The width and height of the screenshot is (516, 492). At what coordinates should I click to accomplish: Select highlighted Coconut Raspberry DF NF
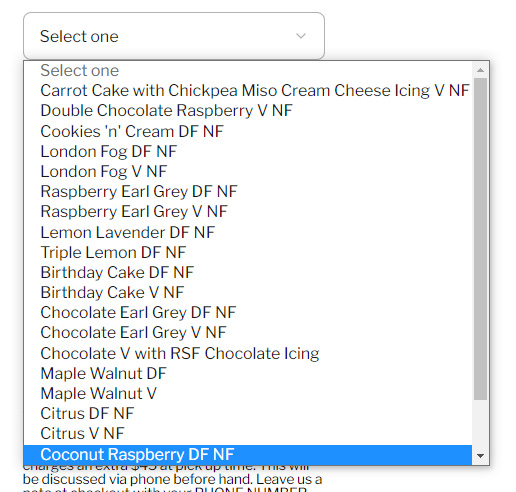[x=248, y=454]
